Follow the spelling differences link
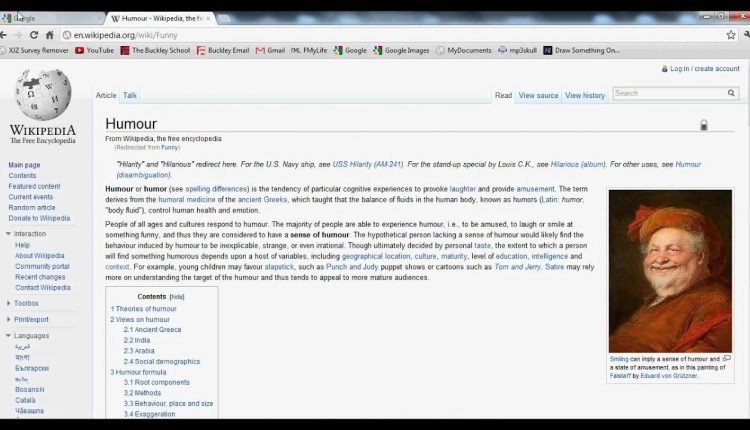 (216, 189)
